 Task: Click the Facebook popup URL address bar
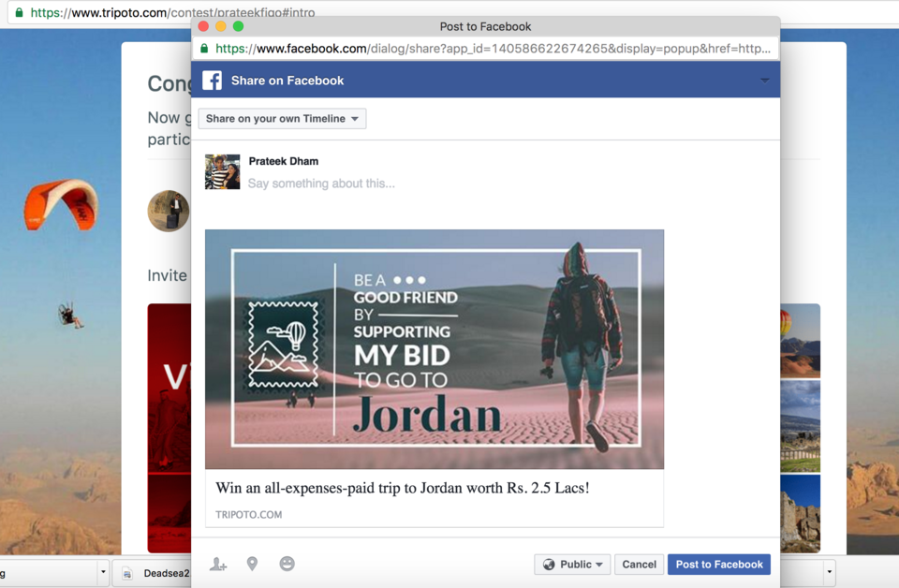(486, 49)
